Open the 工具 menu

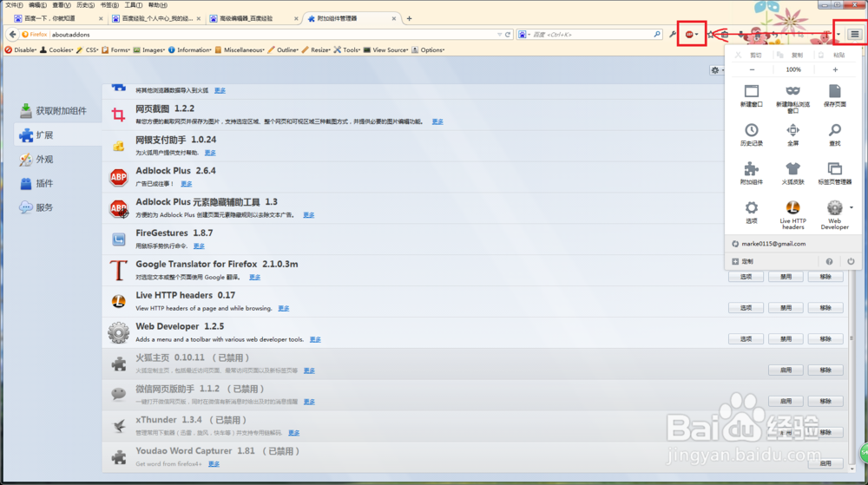134,5
